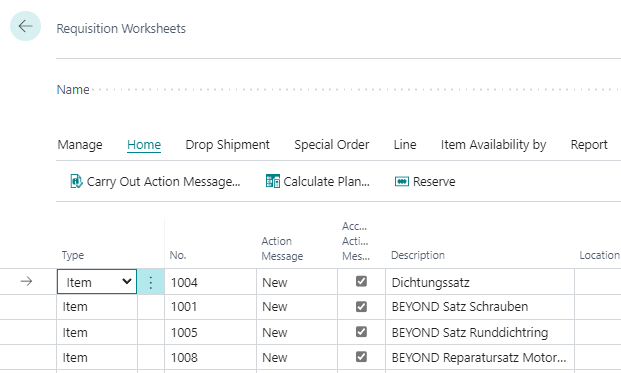Select the No. cell 1001
Viewport: 621px width, 373px height.
click(x=210, y=307)
